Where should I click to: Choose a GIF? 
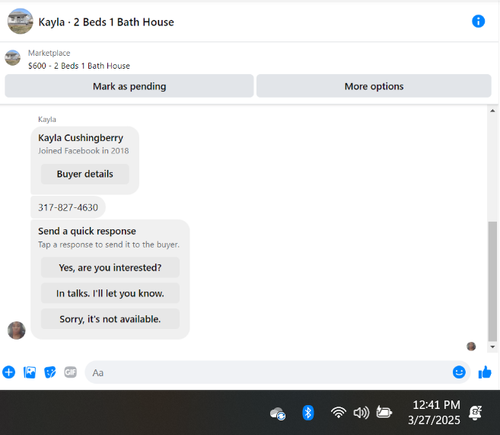point(70,372)
